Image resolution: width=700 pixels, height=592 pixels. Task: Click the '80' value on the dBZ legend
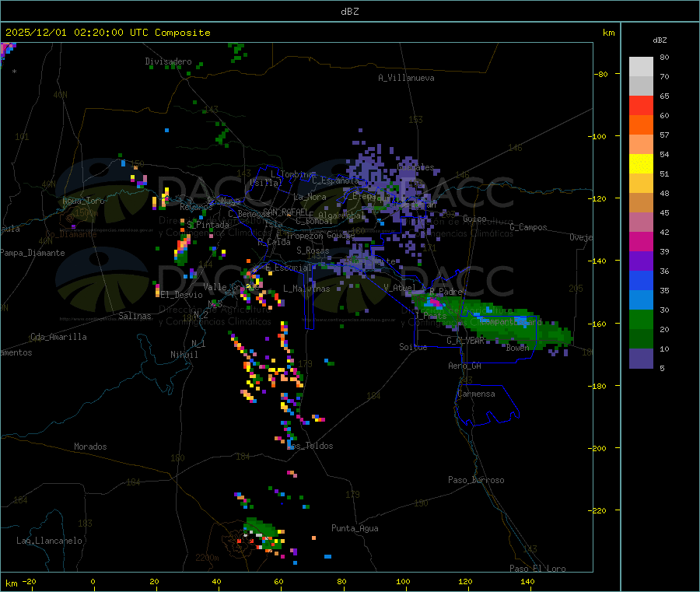tap(664, 57)
